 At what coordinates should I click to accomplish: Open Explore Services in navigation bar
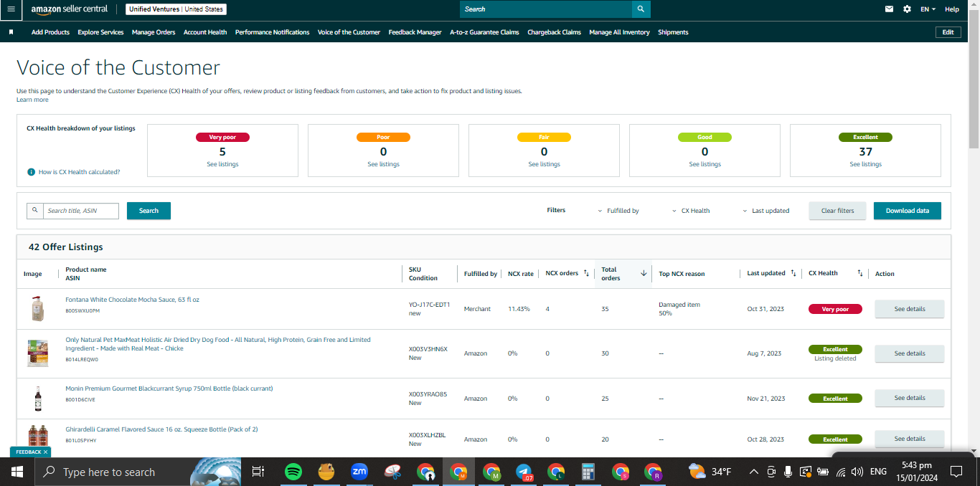click(100, 32)
